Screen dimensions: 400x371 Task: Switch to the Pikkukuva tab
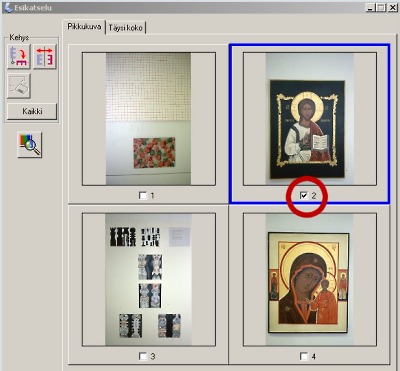pos(84,27)
